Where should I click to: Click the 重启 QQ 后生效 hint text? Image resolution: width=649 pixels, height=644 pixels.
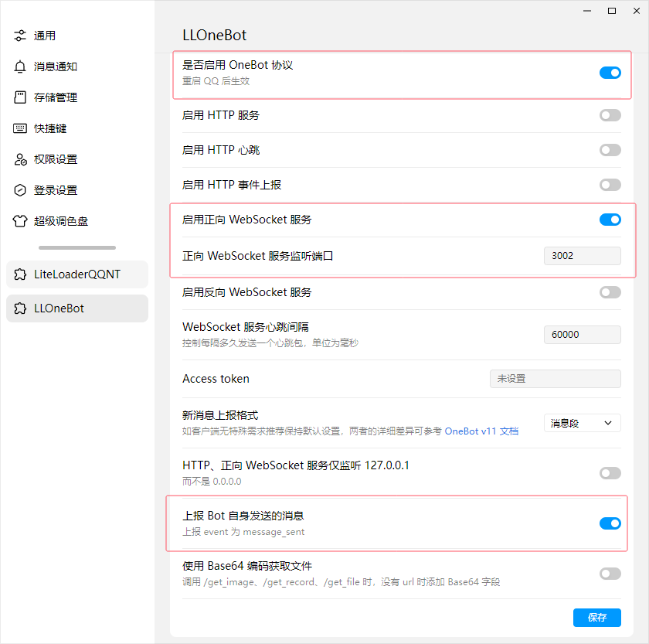pyautogui.click(x=216, y=81)
